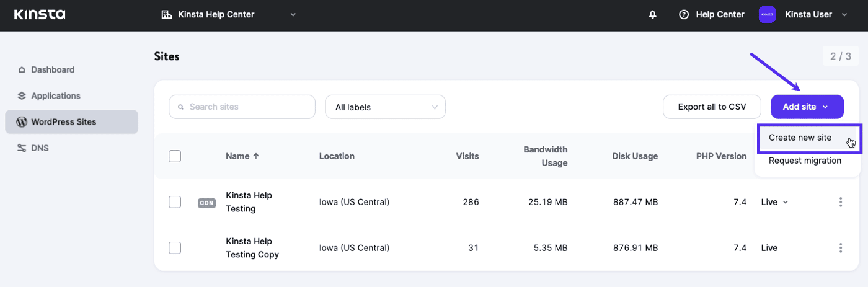The height and width of the screenshot is (287, 868).
Task: Select Request migration menu option
Action: (805, 161)
